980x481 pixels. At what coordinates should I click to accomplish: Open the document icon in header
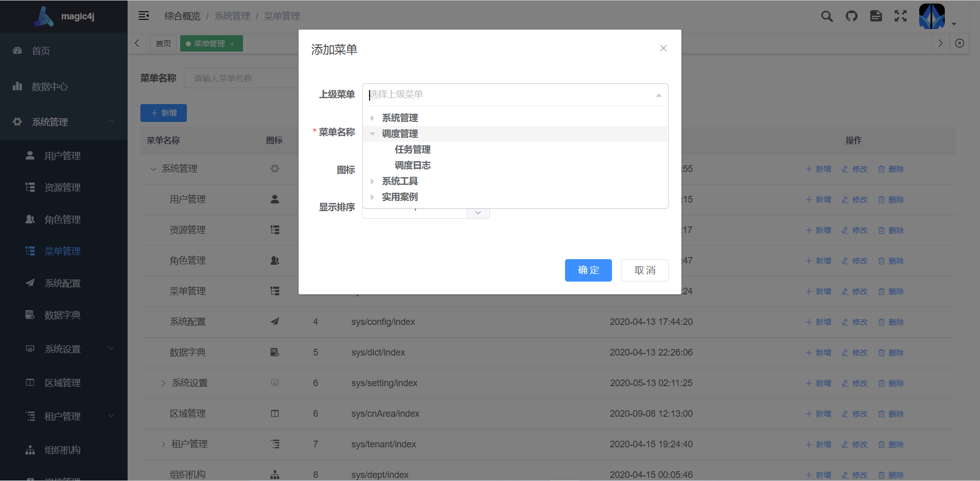click(x=876, y=16)
